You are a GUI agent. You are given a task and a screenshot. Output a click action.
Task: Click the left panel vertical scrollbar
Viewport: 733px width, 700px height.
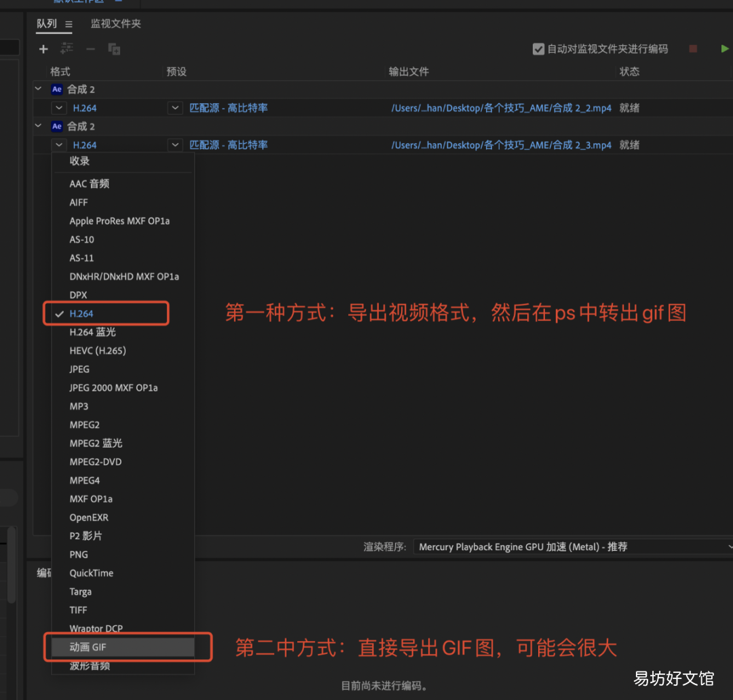click(12, 564)
